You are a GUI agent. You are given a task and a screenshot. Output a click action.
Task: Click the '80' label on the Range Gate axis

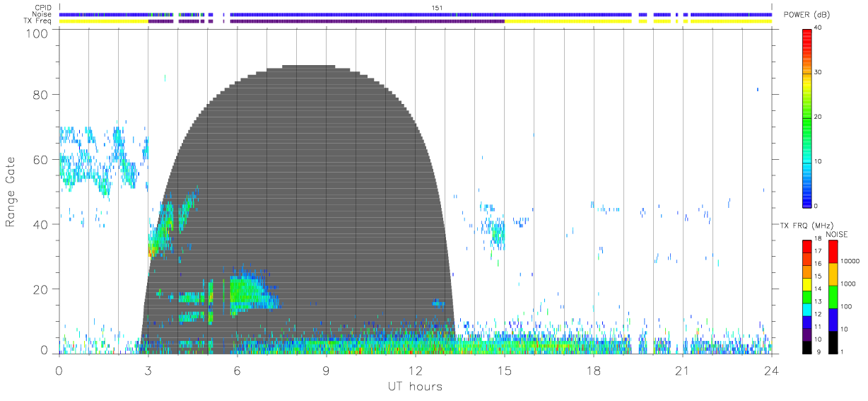(x=40, y=95)
